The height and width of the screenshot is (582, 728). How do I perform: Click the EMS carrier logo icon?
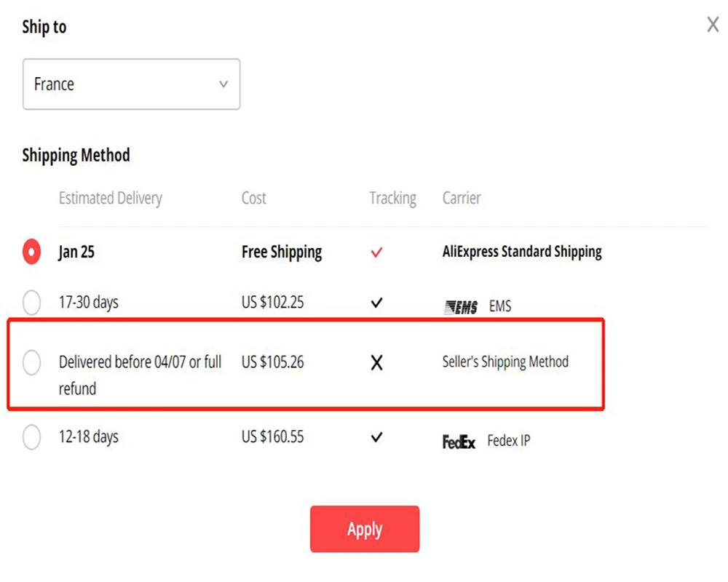coord(461,307)
